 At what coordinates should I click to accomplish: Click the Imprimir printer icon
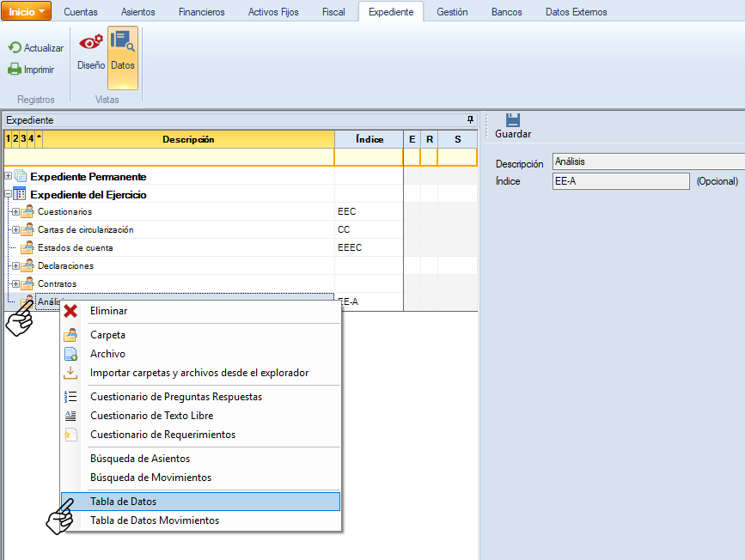(15, 70)
